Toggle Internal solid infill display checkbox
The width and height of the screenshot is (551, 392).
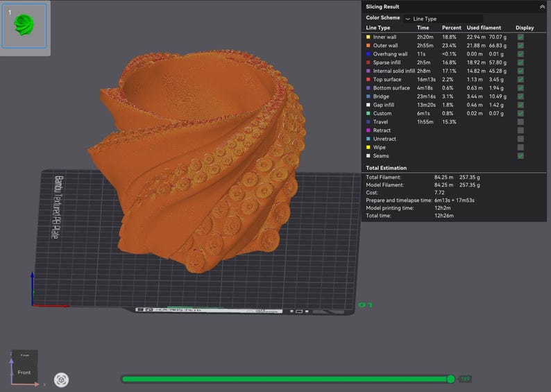(x=520, y=71)
